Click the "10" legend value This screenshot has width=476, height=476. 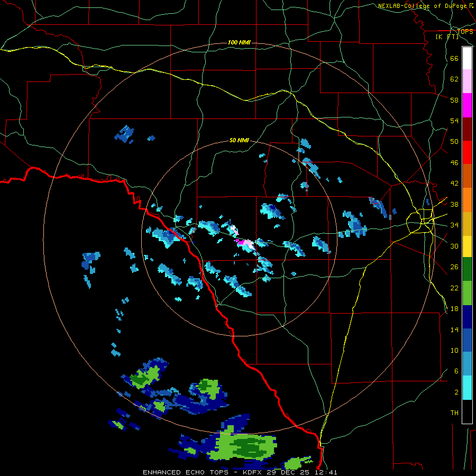[x=454, y=350]
